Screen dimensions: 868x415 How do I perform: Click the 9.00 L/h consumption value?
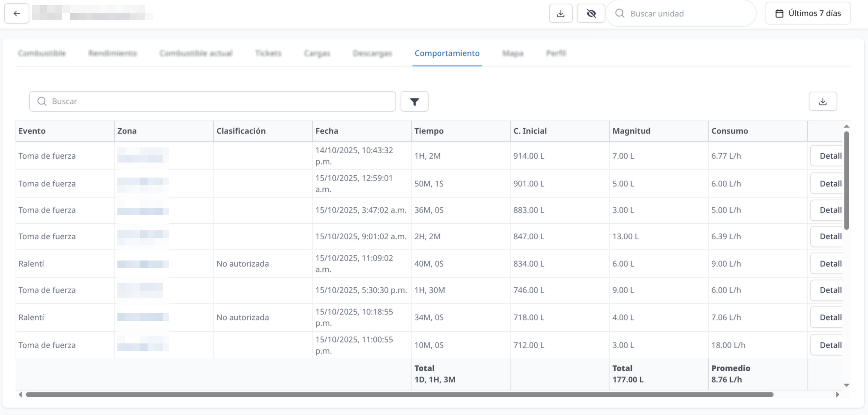point(726,264)
